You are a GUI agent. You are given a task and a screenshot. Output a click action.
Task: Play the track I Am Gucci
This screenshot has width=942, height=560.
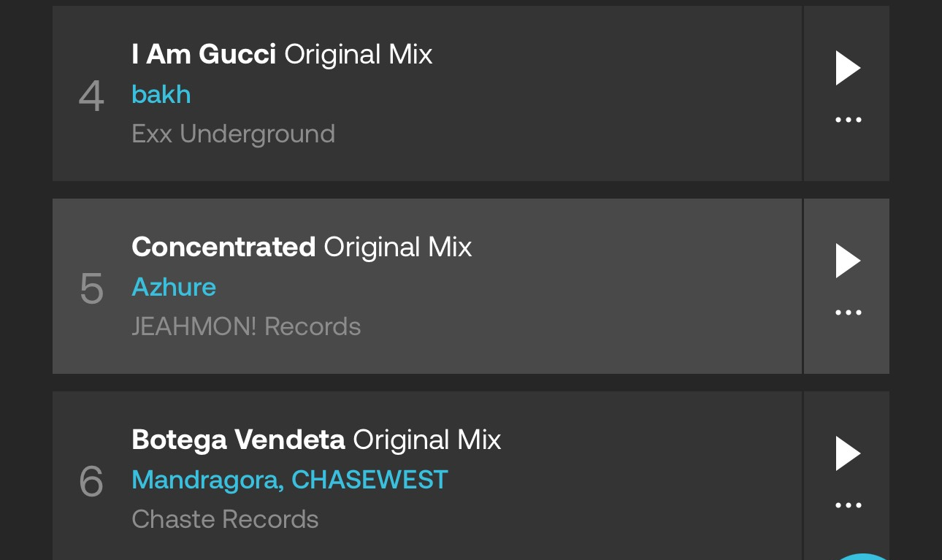coord(848,68)
